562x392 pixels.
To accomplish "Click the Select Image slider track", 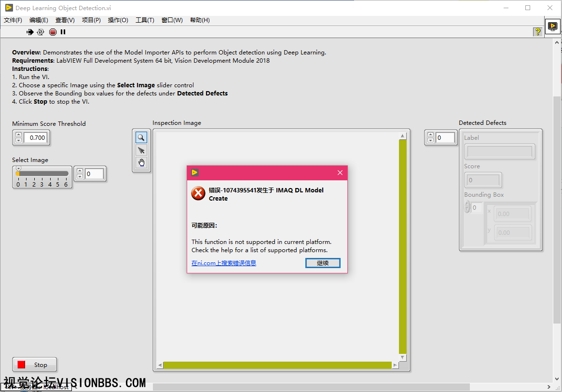I will pyautogui.click(x=43, y=174).
